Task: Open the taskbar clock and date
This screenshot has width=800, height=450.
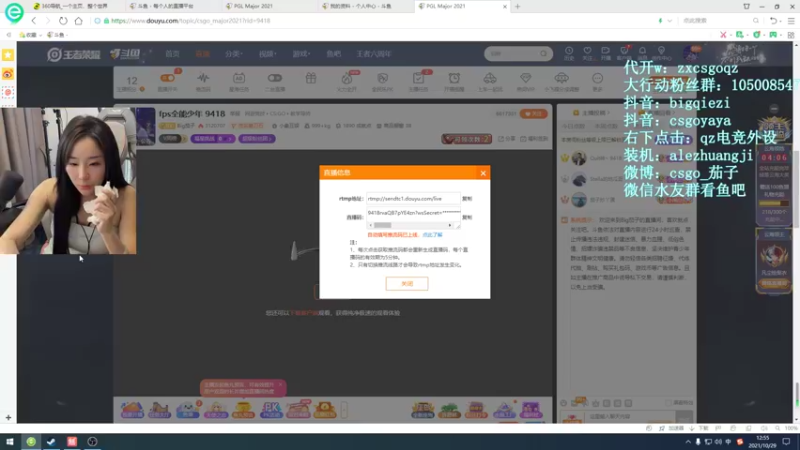Action: click(762, 441)
